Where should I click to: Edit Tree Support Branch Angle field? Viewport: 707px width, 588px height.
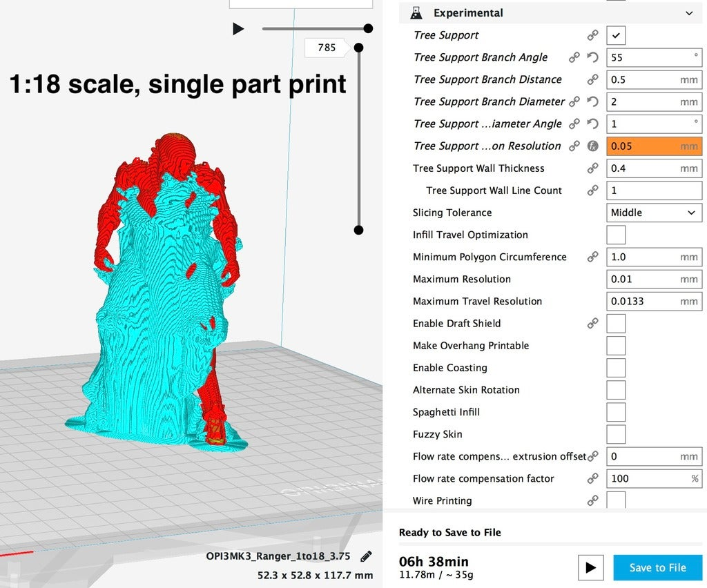[654, 57]
